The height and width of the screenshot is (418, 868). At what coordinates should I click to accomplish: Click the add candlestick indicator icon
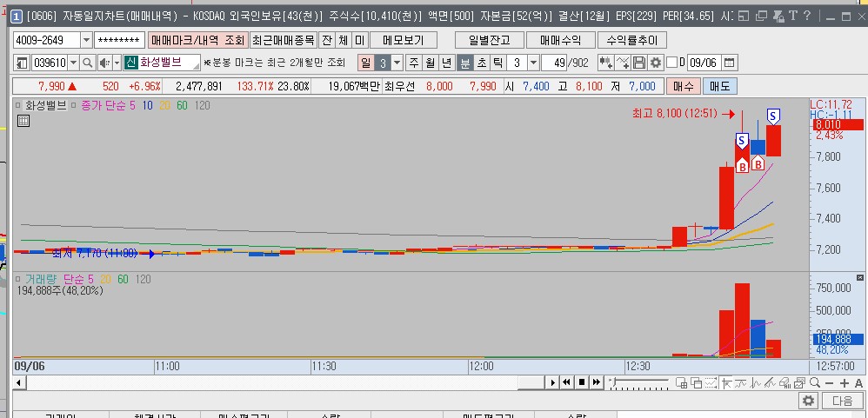[606, 63]
